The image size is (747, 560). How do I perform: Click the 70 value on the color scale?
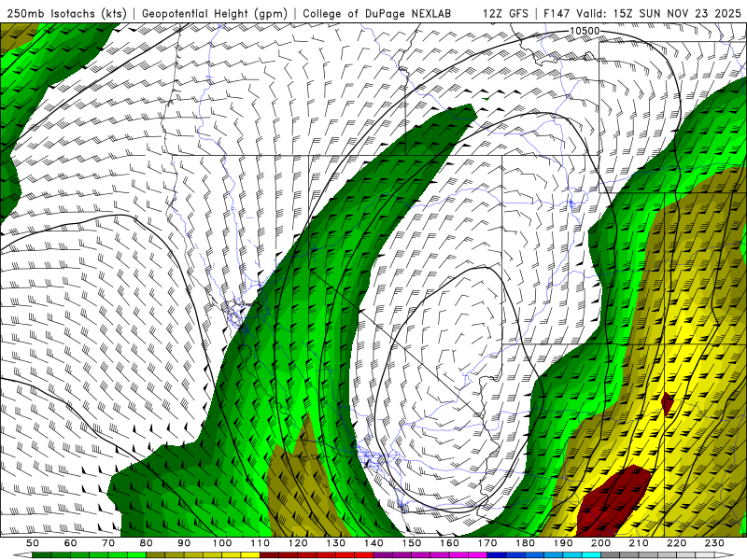[108, 543]
